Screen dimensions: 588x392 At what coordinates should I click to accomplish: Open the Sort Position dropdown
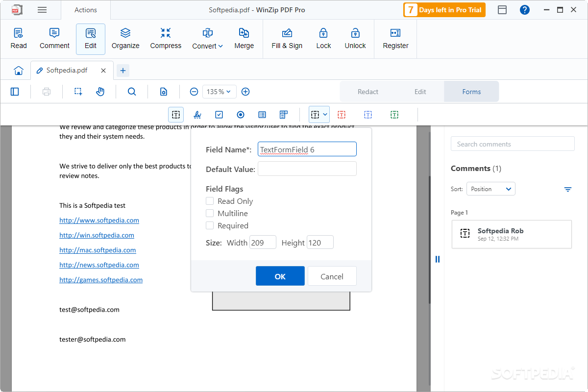490,189
